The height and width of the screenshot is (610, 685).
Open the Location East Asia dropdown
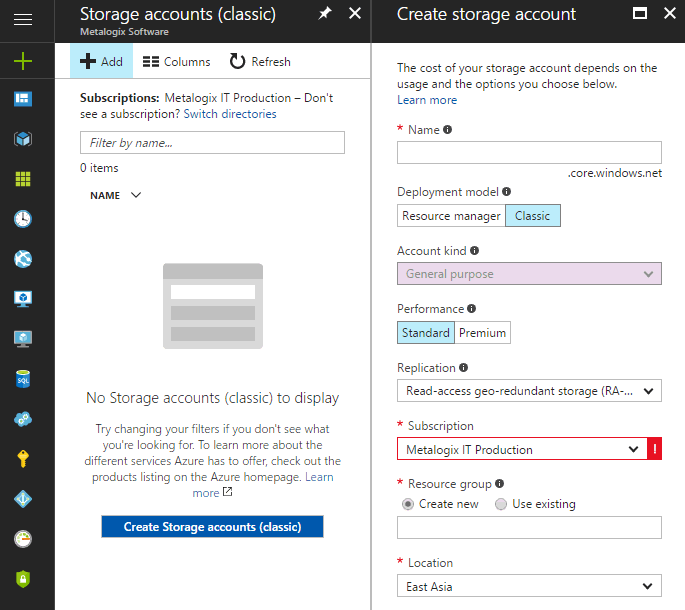click(529, 586)
